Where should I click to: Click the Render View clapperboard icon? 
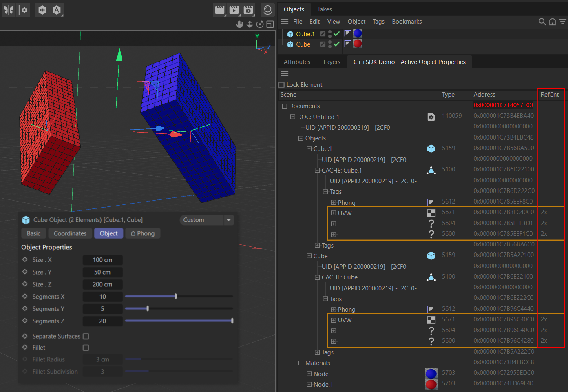pos(220,10)
